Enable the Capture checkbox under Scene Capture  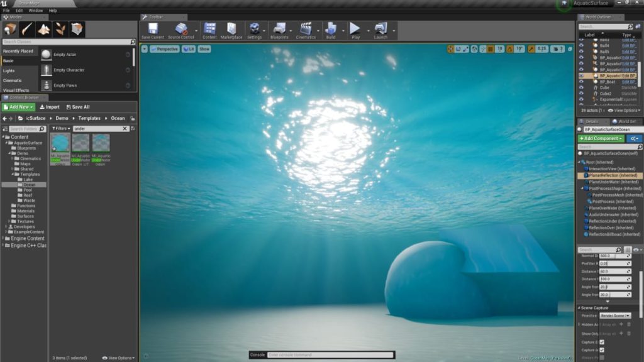[601, 341]
